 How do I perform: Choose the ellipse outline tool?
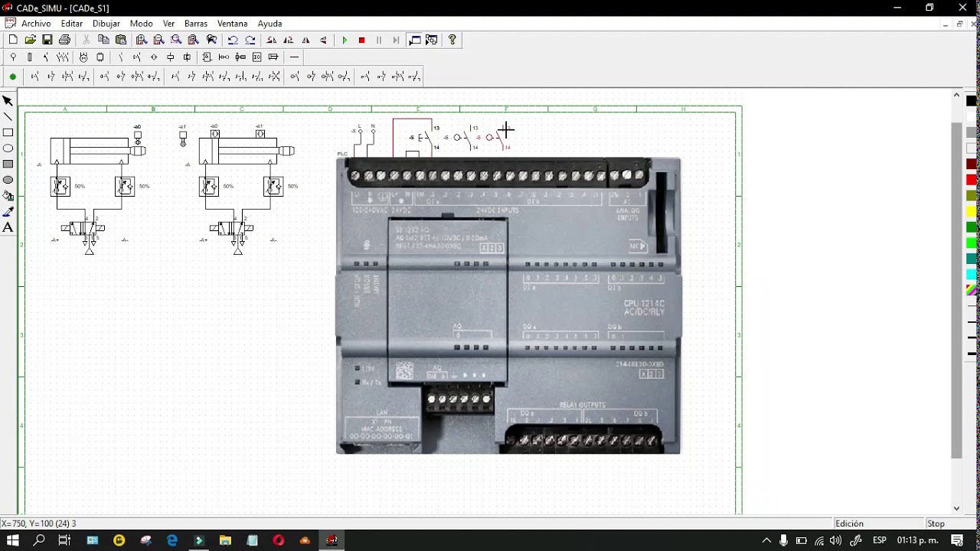(8, 148)
